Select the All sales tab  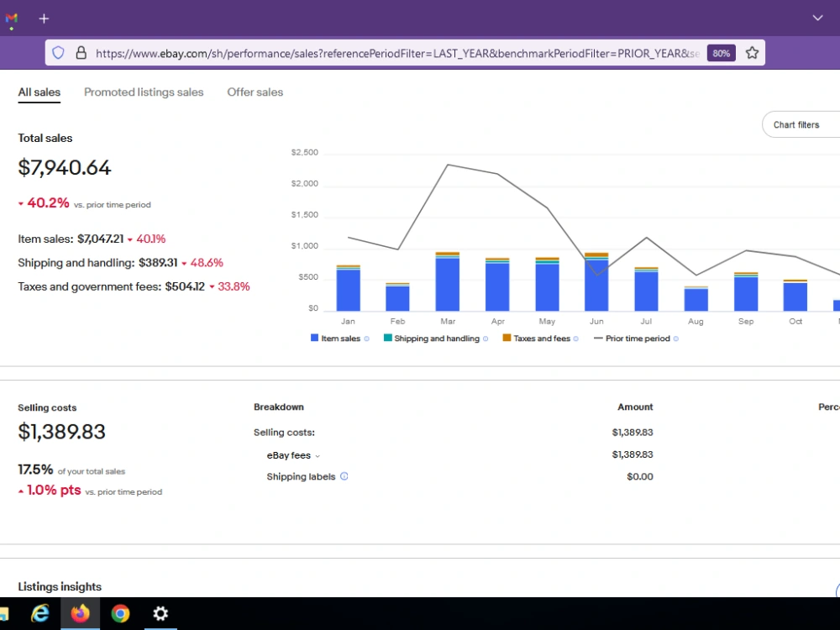click(x=39, y=92)
